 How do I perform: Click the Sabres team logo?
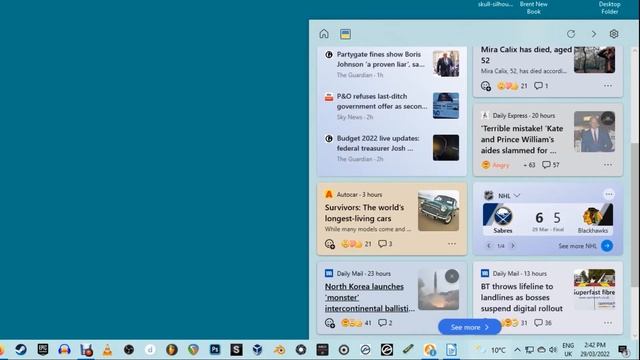coord(502,216)
